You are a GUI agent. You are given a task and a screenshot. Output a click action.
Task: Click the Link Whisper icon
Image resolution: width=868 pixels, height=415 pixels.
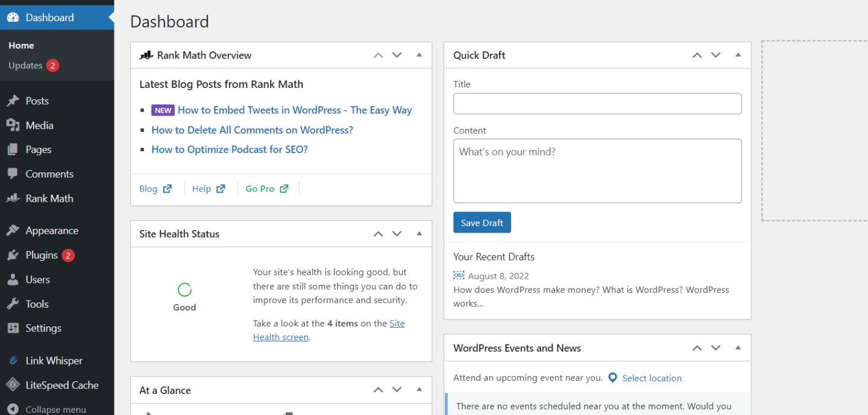(x=13, y=361)
